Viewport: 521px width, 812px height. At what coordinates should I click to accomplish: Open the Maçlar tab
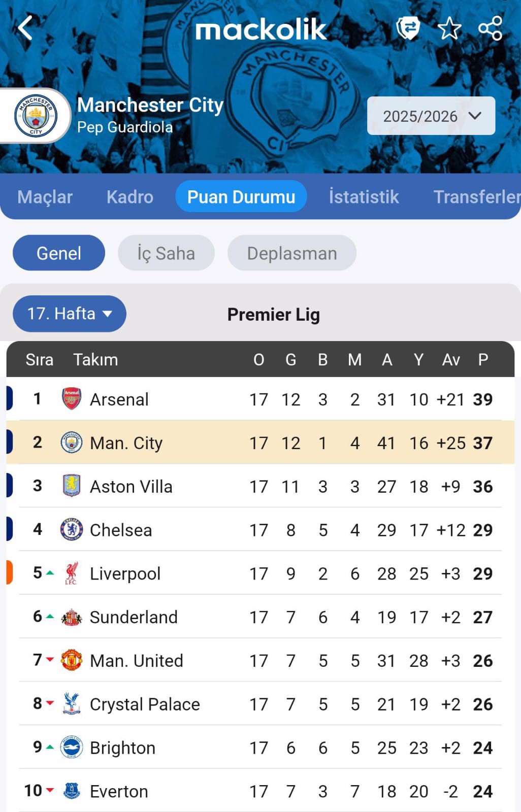45,197
